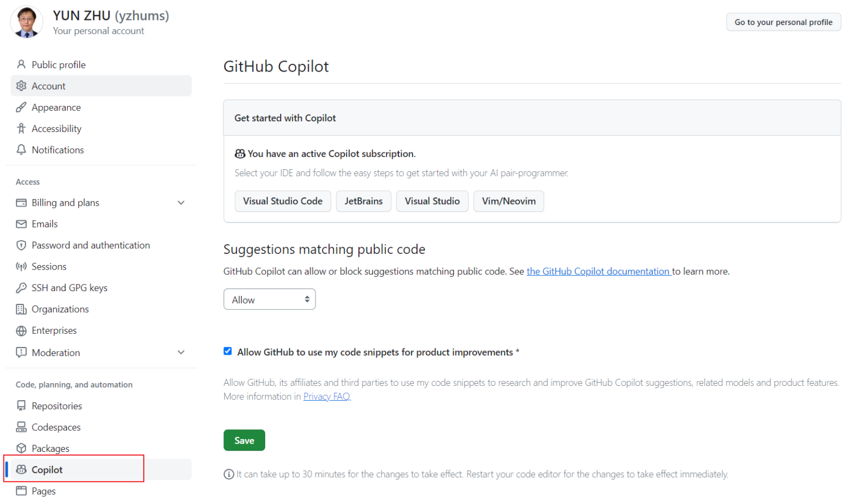
Task: Switch to the Public profile section
Action: tap(57, 64)
